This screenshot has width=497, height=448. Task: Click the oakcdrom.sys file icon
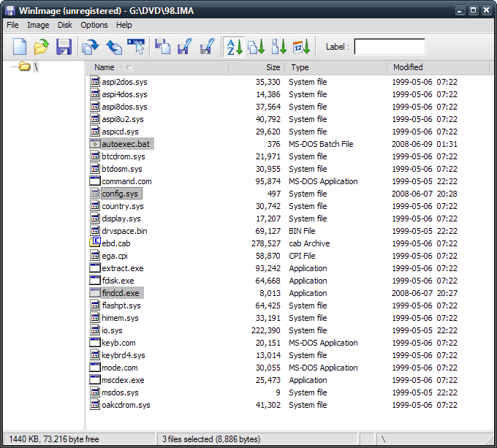[95, 404]
